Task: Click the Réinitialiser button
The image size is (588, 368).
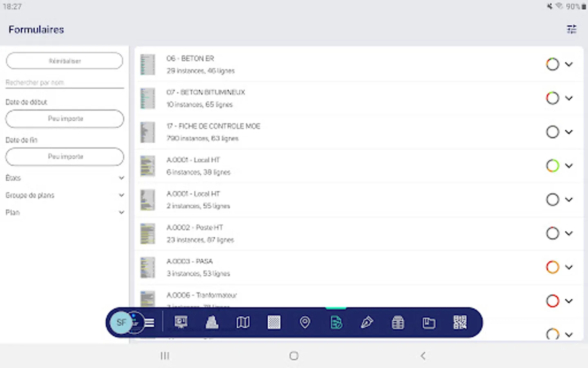Action: point(65,61)
